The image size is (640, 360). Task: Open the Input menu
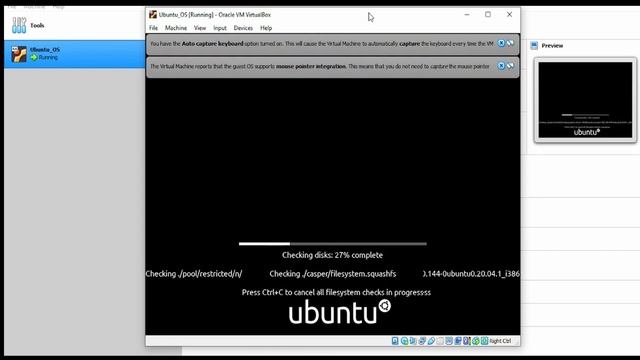[220, 28]
